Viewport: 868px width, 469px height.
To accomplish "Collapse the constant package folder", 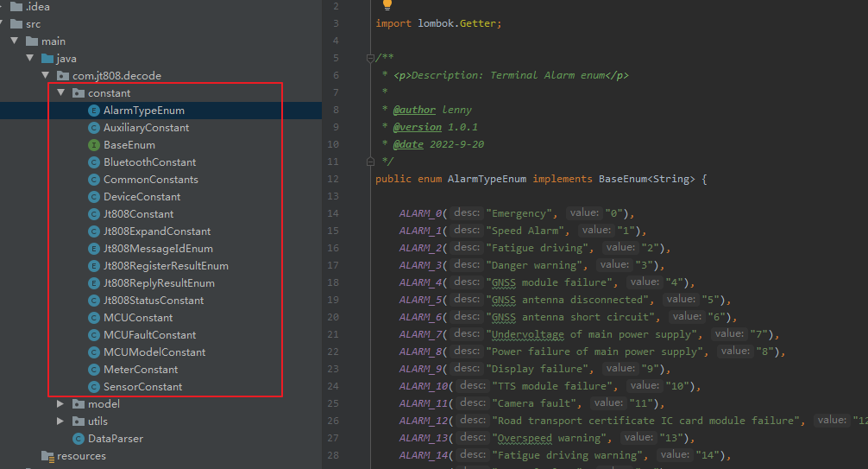I will click(x=60, y=93).
